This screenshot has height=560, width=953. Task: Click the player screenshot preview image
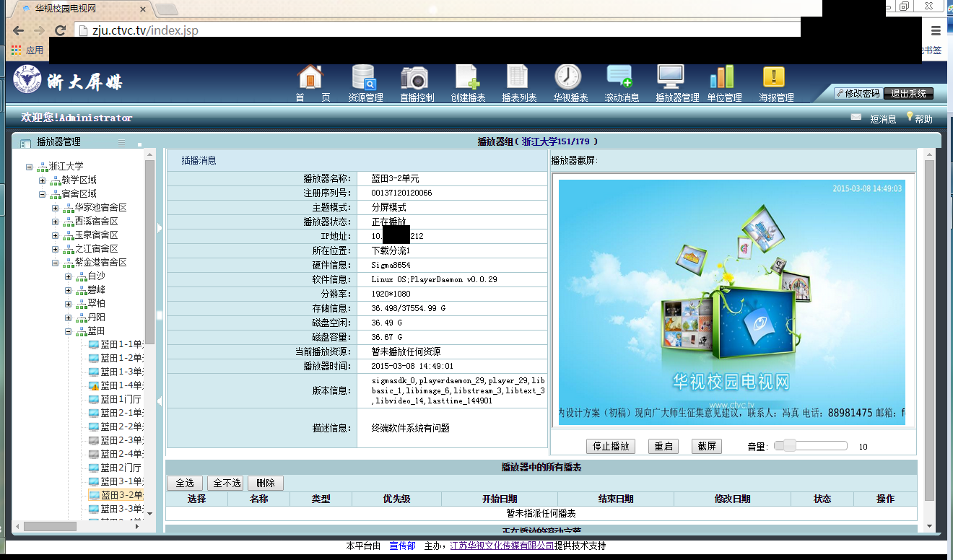click(732, 302)
